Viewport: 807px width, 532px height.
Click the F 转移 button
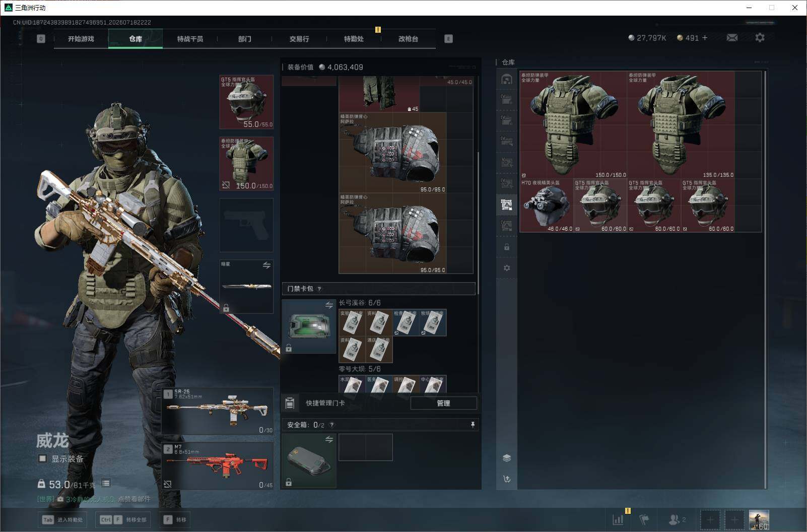click(x=175, y=520)
